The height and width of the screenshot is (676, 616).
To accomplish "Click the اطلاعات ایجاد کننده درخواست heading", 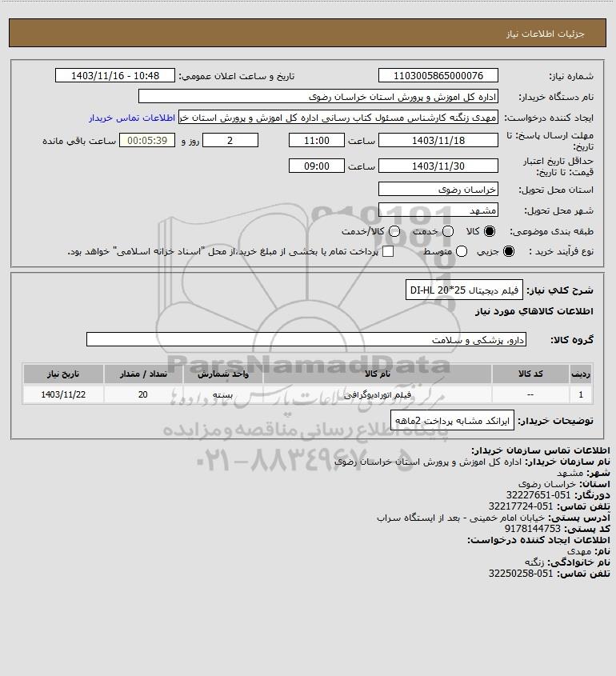I will 539,540.
